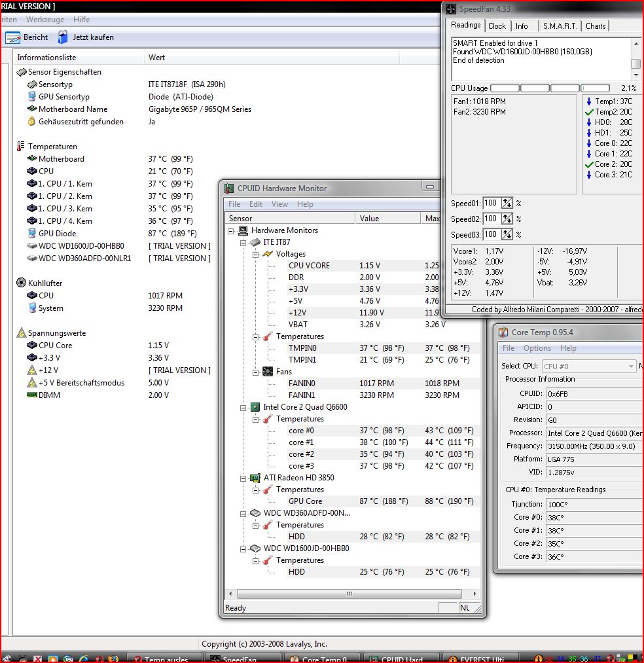Select the Sensor Eigenschaften chip icon

[21, 72]
